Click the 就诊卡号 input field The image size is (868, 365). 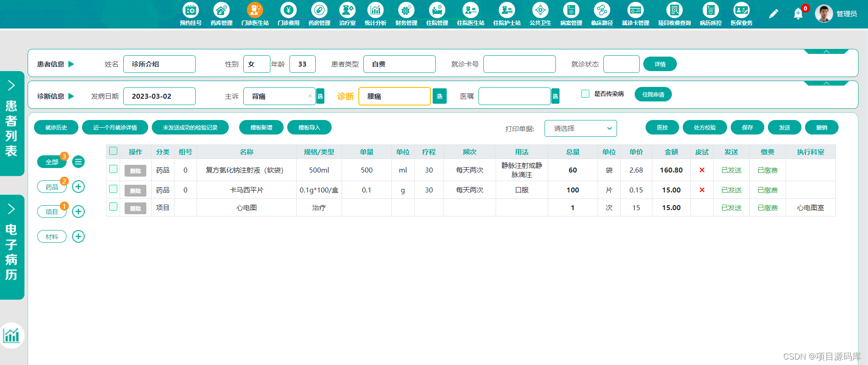[x=520, y=64]
